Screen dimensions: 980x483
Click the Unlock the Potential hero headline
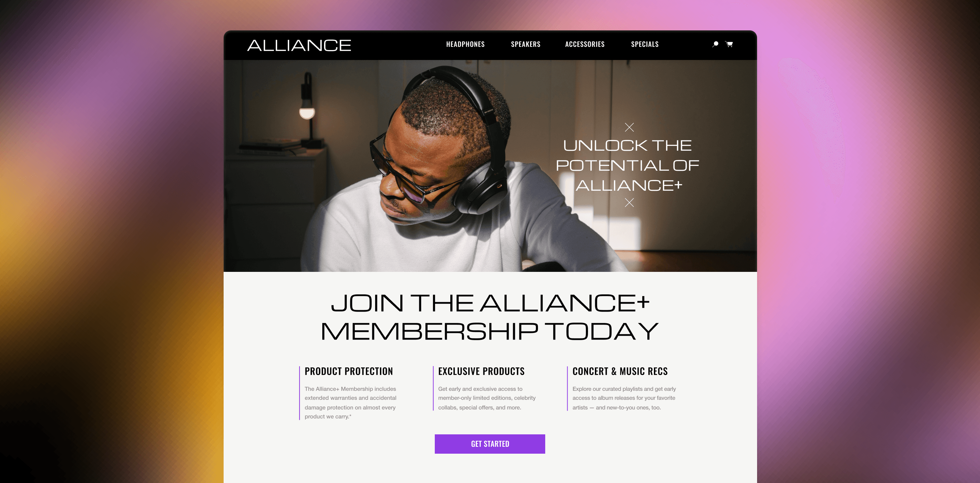pyautogui.click(x=627, y=165)
